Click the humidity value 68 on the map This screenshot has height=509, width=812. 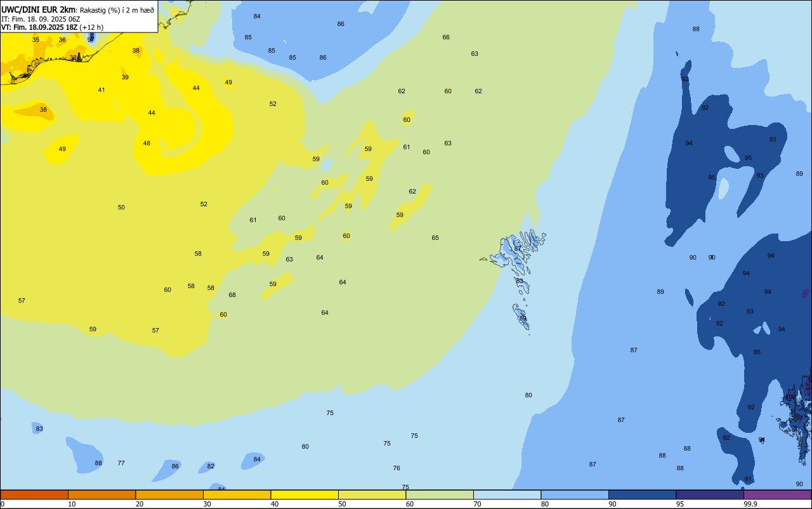coord(232,295)
